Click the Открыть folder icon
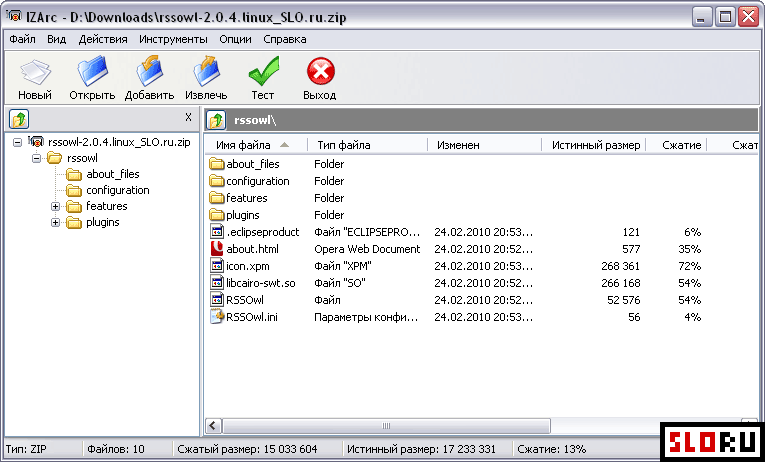Viewport: 765px width, 462px height. pos(92,72)
